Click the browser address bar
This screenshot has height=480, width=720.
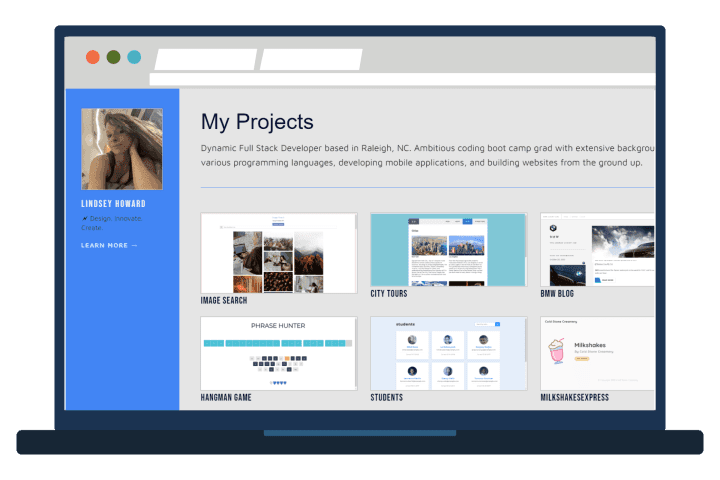tap(402, 79)
